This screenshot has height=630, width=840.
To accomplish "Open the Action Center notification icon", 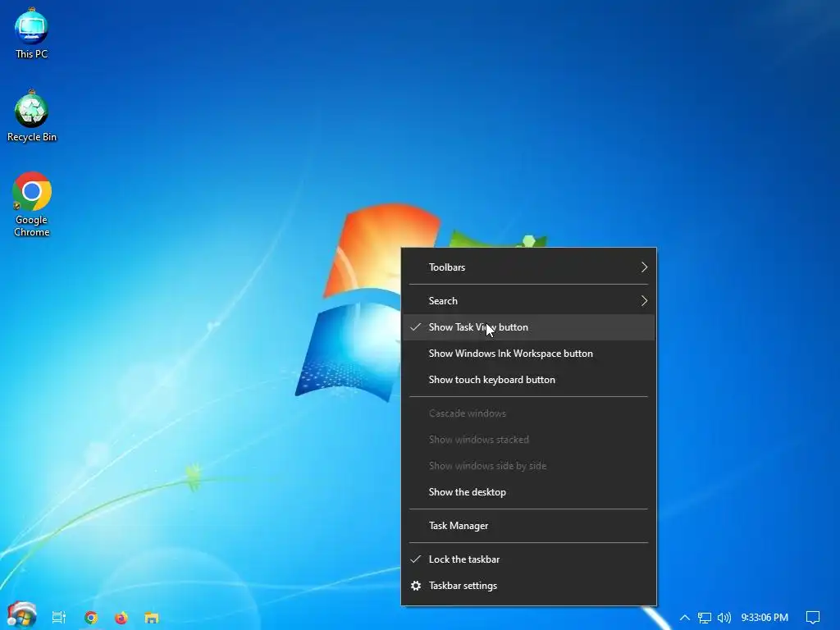I will 813,618.
